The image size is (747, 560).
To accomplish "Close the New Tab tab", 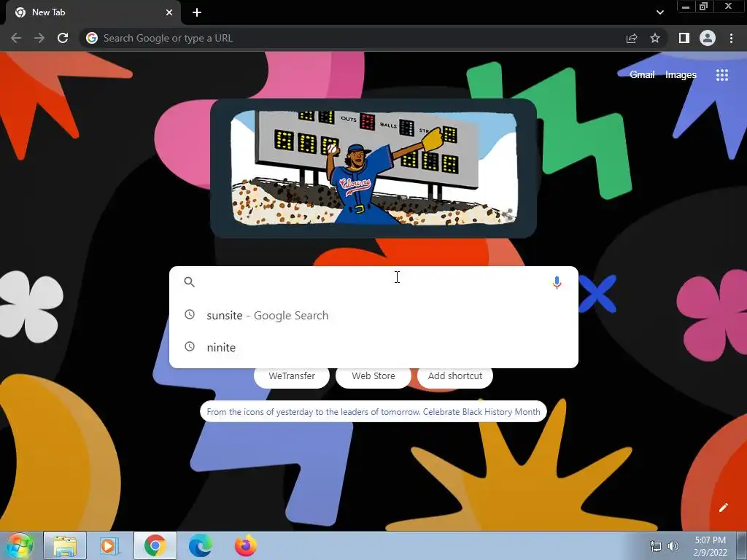I will point(169,12).
